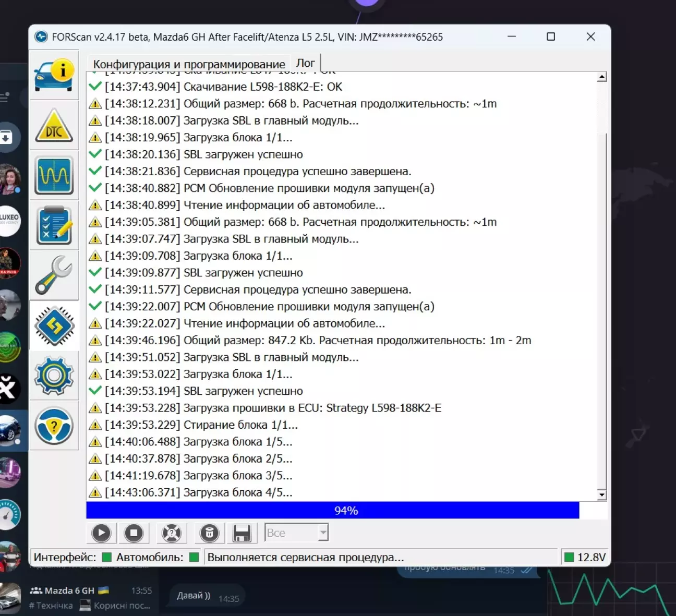Open the configuration and programming chip section

(54, 326)
